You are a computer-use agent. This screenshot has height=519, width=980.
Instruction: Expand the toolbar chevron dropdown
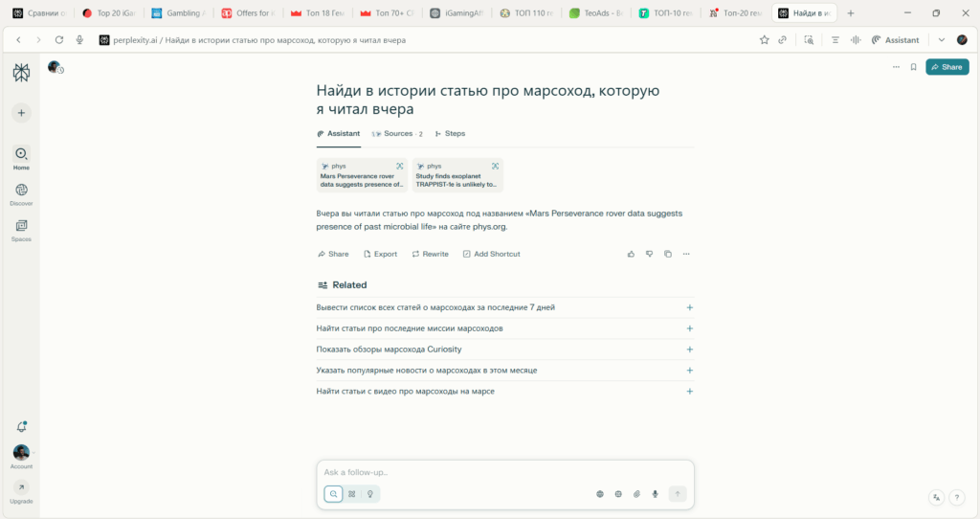click(x=942, y=40)
